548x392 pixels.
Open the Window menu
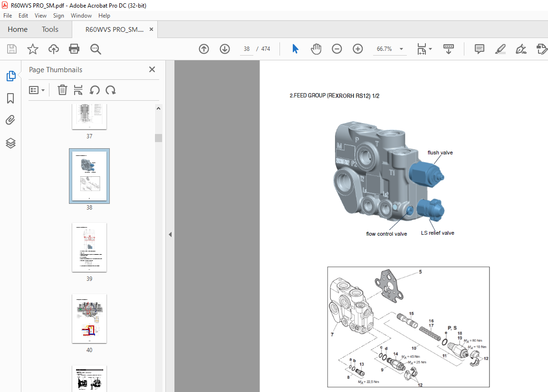[81, 16]
